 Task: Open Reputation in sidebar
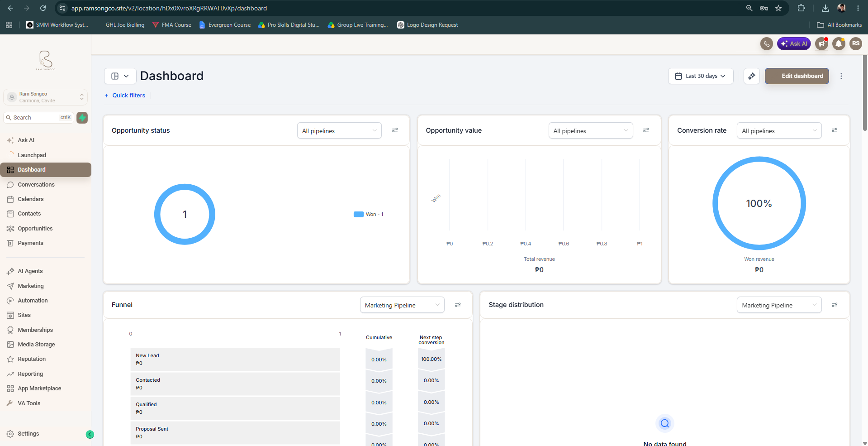(45, 359)
